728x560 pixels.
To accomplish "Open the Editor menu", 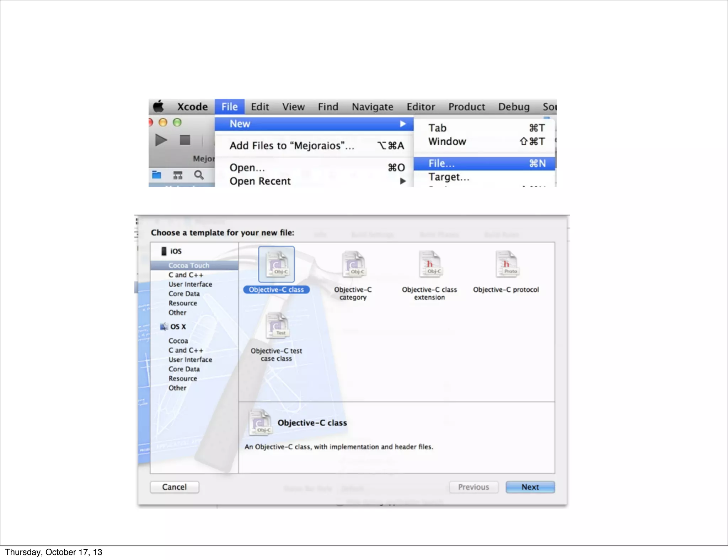I will point(421,107).
